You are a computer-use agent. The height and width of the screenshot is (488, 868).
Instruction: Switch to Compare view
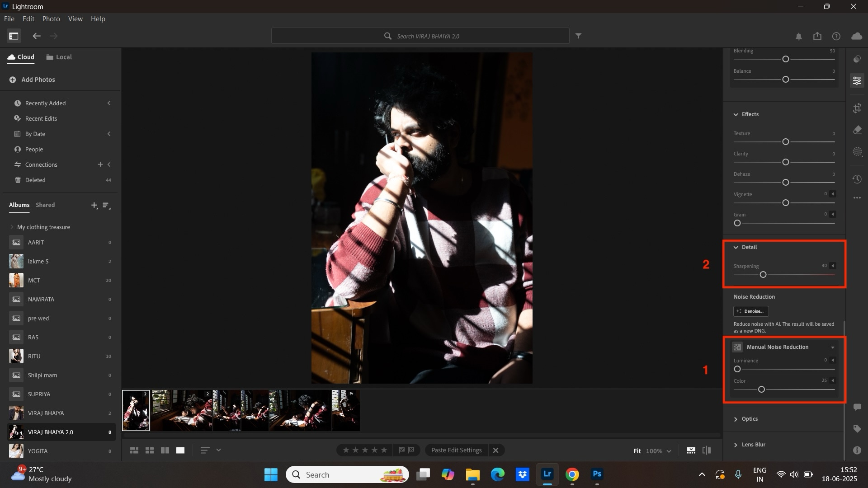click(x=165, y=450)
